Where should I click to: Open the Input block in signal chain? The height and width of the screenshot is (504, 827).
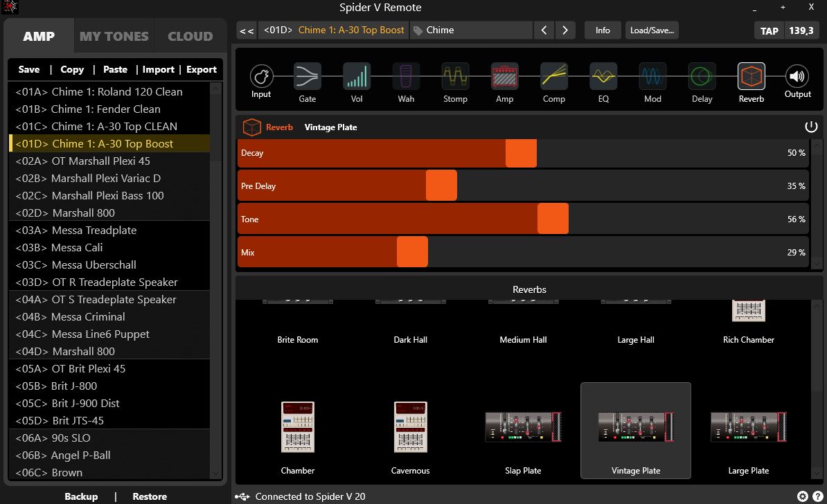coord(261,77)
